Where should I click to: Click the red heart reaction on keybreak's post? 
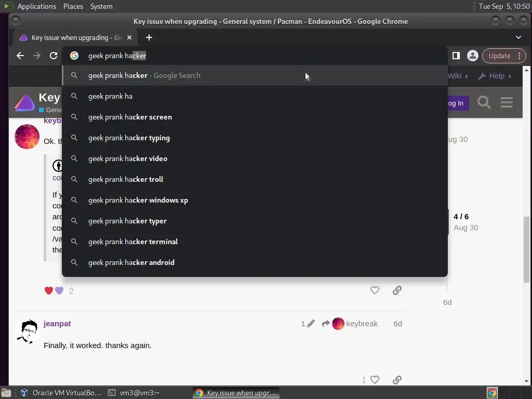click(x=48, y=290)
